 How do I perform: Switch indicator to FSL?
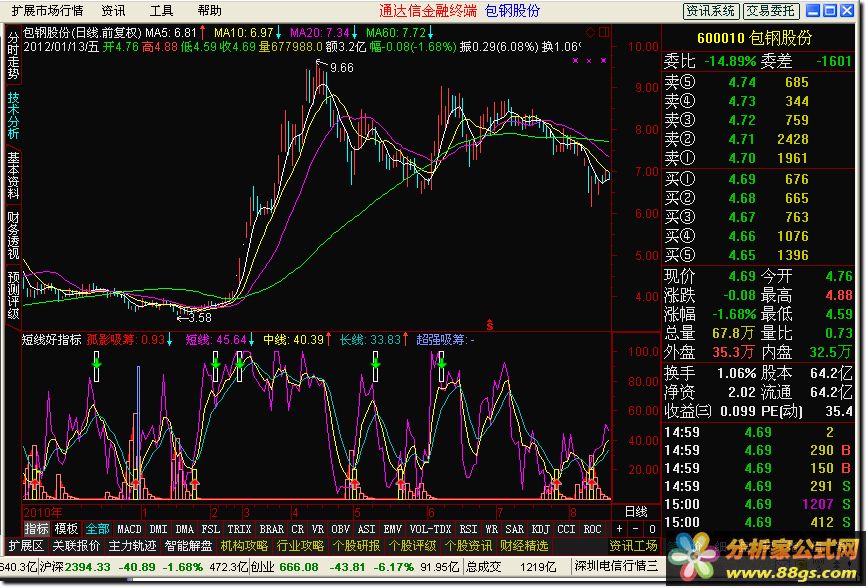tap(210, 529)
